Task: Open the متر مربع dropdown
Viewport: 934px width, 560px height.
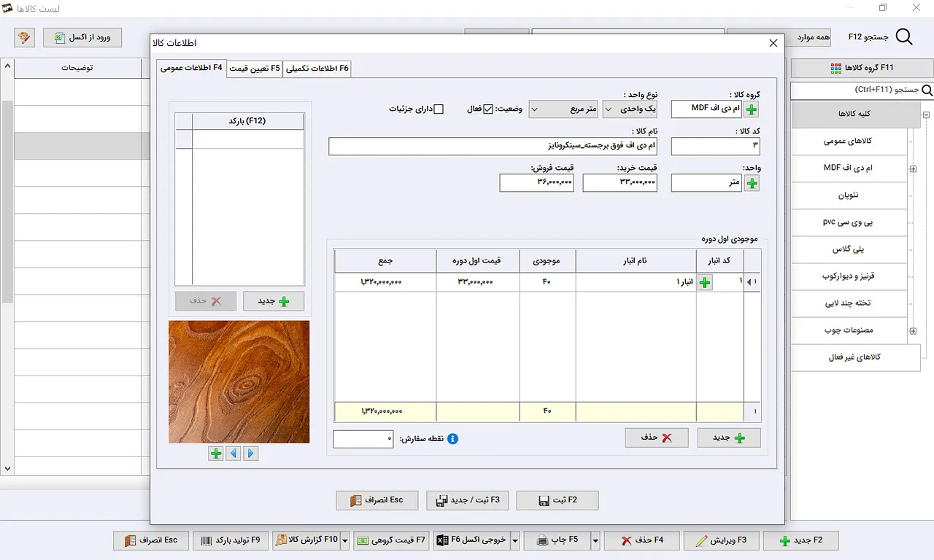Action: pyautogui.click(x=563, y=109)
